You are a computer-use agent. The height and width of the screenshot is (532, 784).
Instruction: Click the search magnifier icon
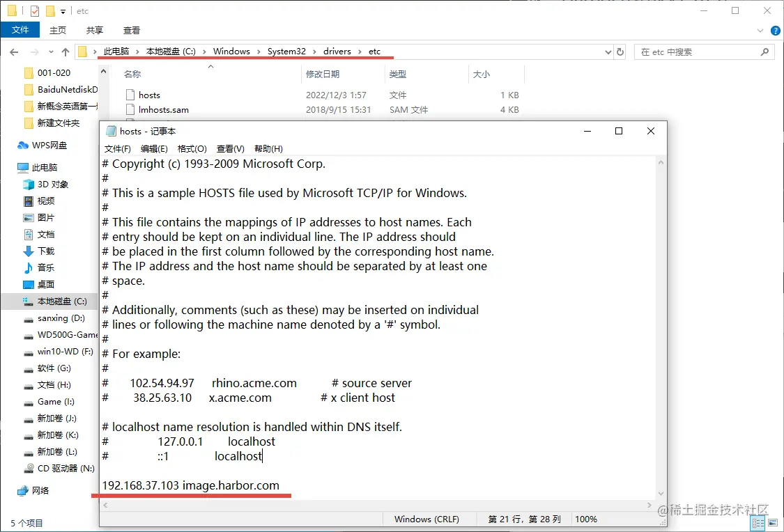[764, 52]
